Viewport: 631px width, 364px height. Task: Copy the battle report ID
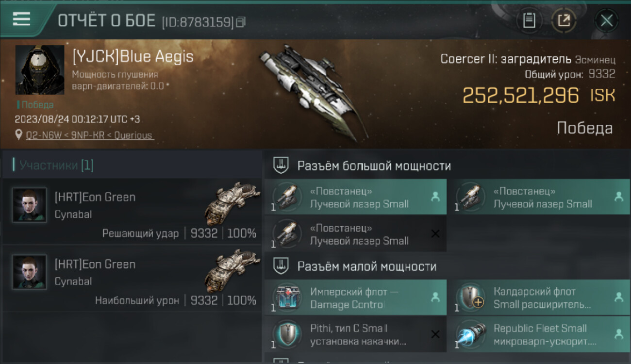241,22
